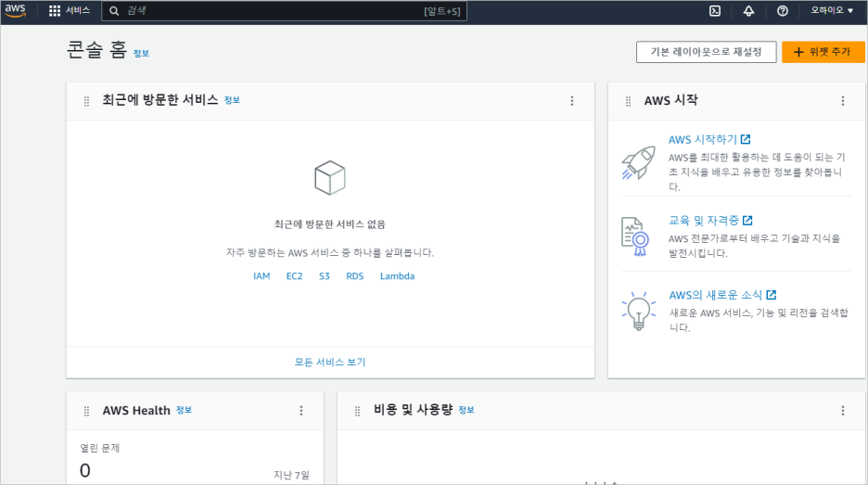
Task: Click the 위젯 추가 button
Action: (823, 52)
